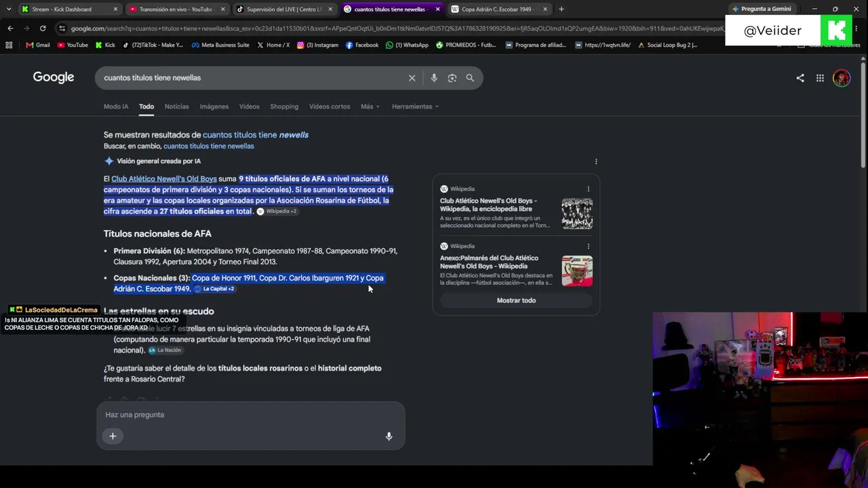Open the PROMIEDOS - Futb... bookmark
Viewport: 868px width, 488px height.
[467, 45]
